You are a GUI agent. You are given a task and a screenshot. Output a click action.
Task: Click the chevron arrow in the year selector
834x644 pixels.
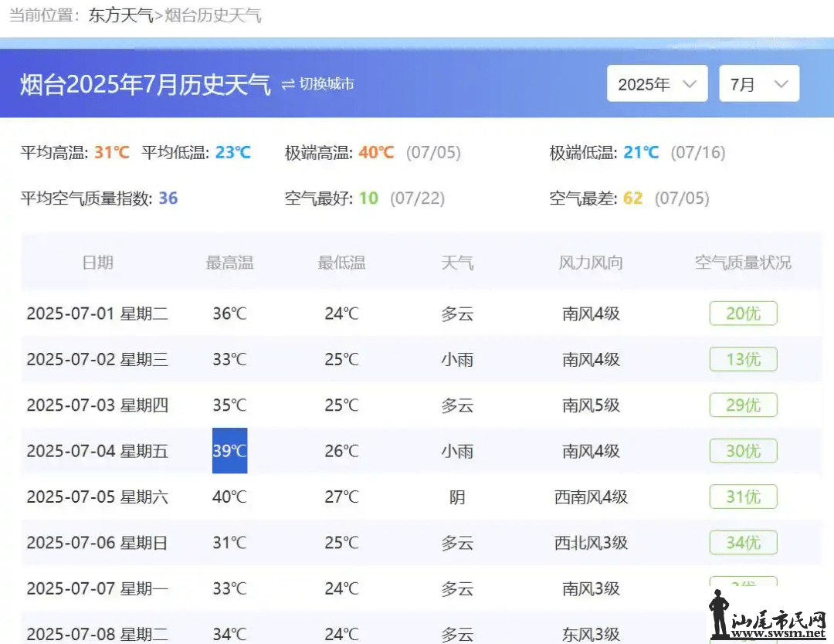pyautogui.click(x=690, y=84)
